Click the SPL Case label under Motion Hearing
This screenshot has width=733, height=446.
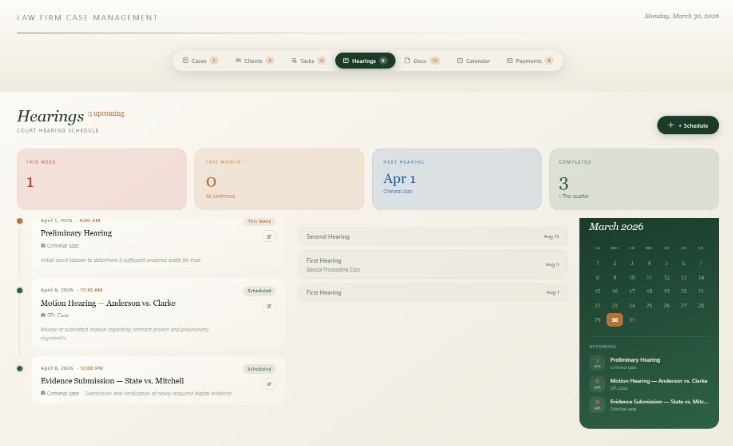[58, 315]
